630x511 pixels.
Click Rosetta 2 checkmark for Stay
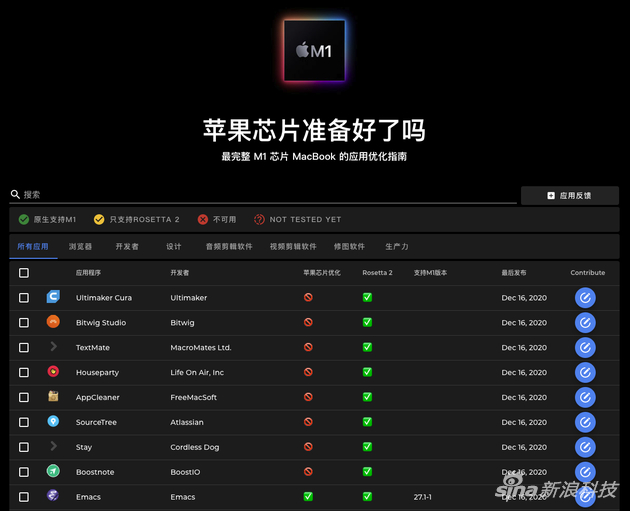[x=367, y=447]
